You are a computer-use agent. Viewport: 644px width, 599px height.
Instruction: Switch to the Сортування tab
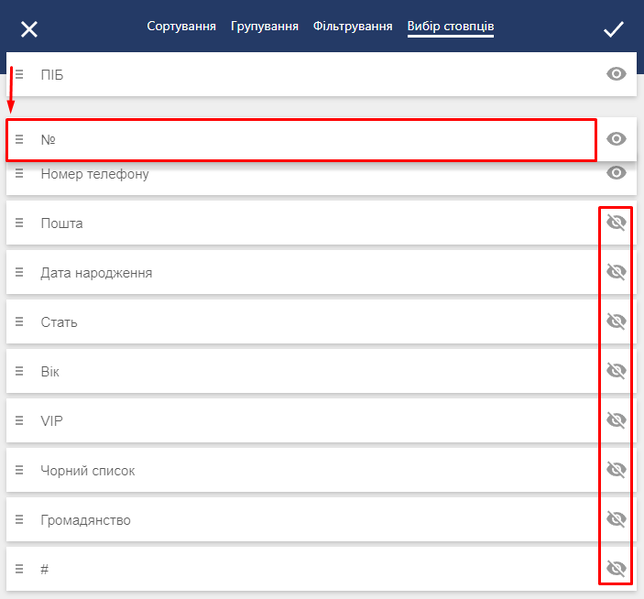click(181, 26)
